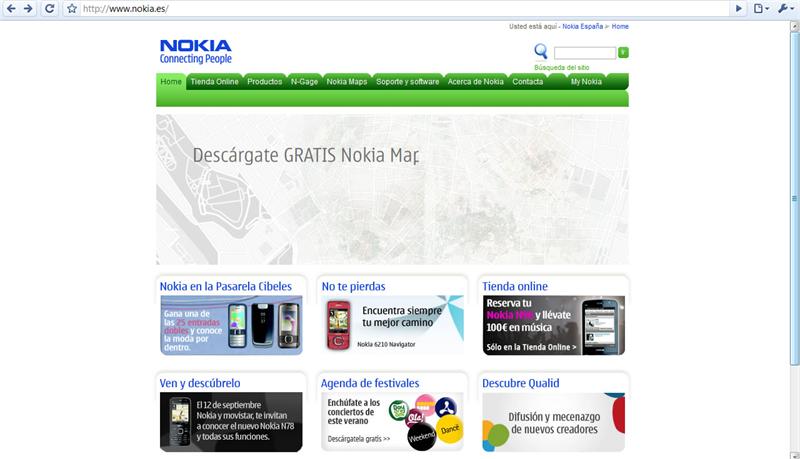The image size is (800, 459).
Task: Open the wrench settings menu
Action: 786,8
